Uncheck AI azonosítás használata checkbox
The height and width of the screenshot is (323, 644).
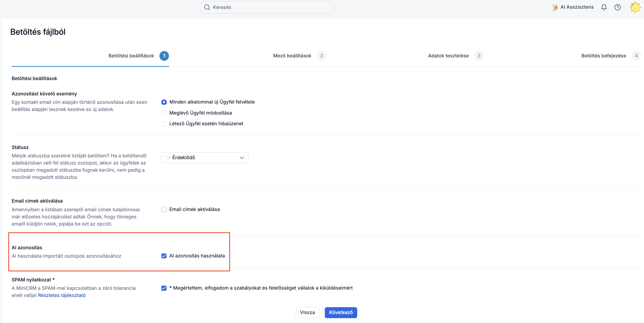tap(164, 256)
